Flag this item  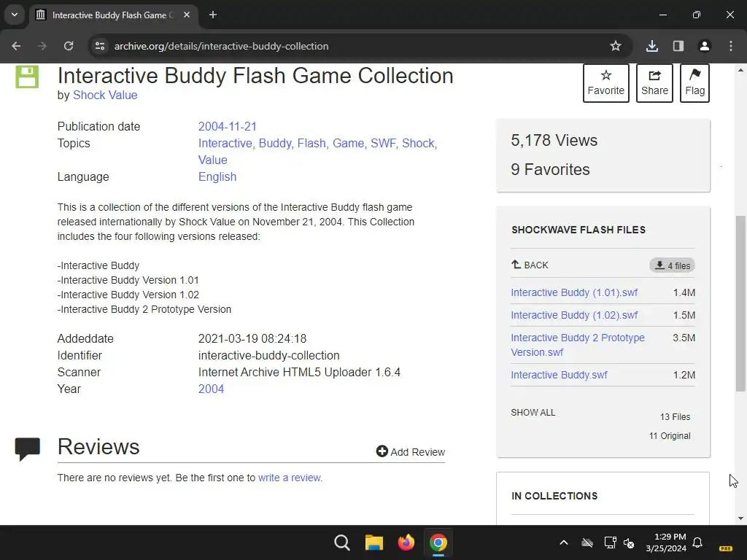point(694,83)
